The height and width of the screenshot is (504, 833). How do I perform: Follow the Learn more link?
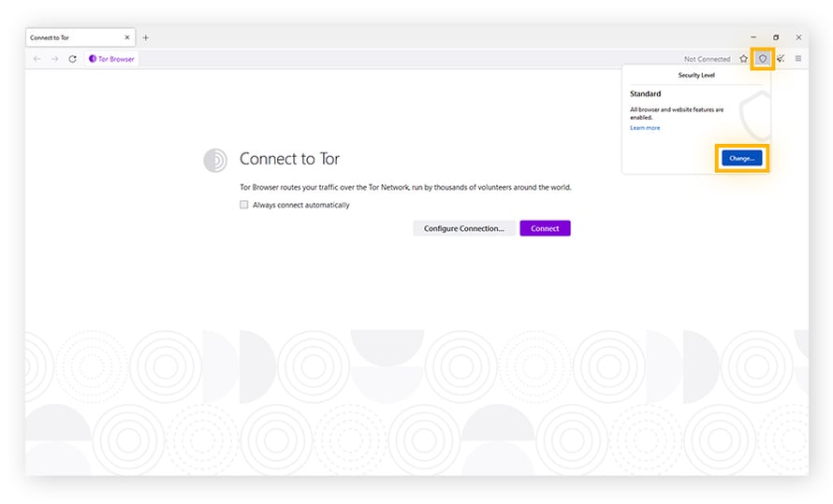click(x=645, y=128)
